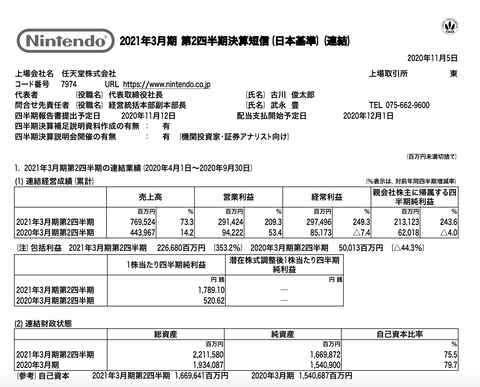Image resolution: width=480 pixels, height=387 pixels.
Task: Select net sales value 769,524
Action: click(x=142, y=222)
